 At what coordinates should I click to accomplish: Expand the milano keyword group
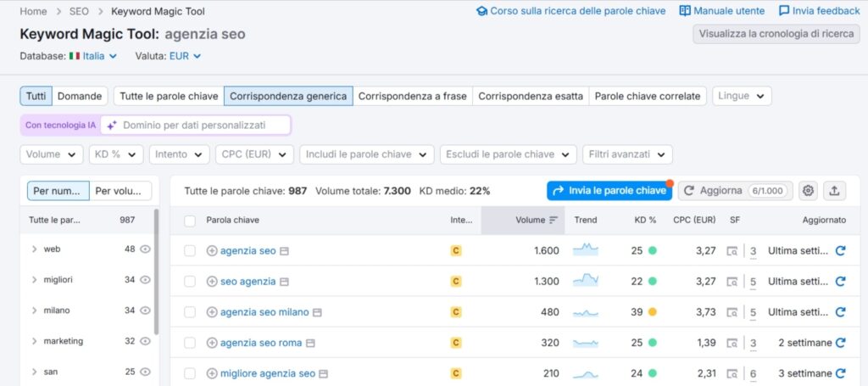coord(34,310)
